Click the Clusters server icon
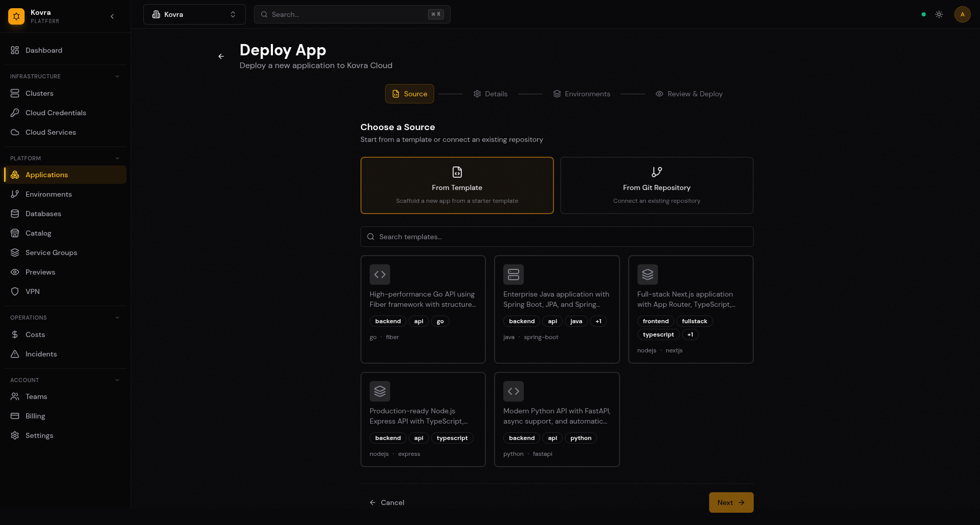This screenshot has width=980, height=525. [15, 93]
